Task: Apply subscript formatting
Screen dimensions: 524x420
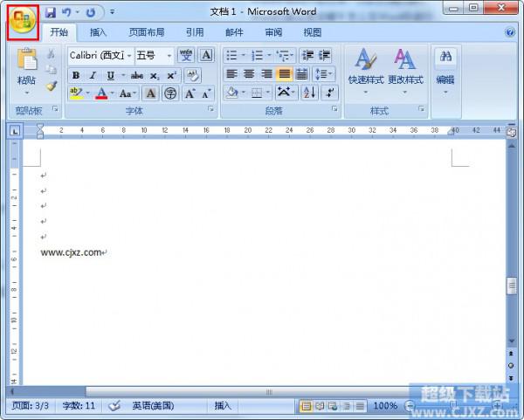Action: [155, 75]
